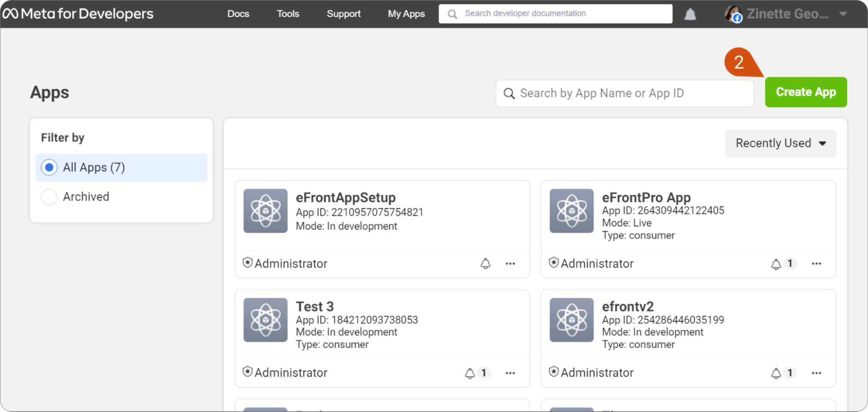This screenshot has width=868, height=412.
Task: Expand the Recently Used sort dropdown
Action: 780,143
